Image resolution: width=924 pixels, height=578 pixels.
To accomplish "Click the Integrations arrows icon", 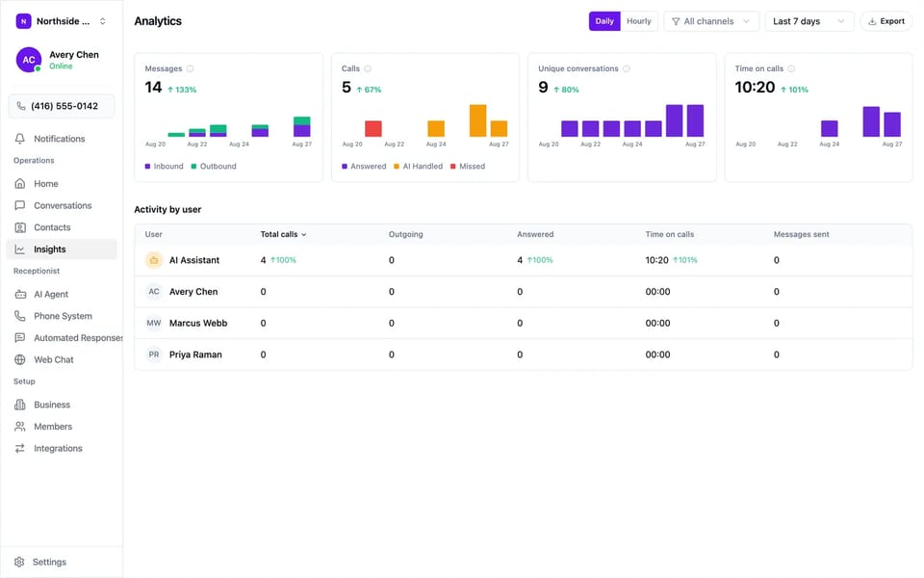I will (20, 448).
